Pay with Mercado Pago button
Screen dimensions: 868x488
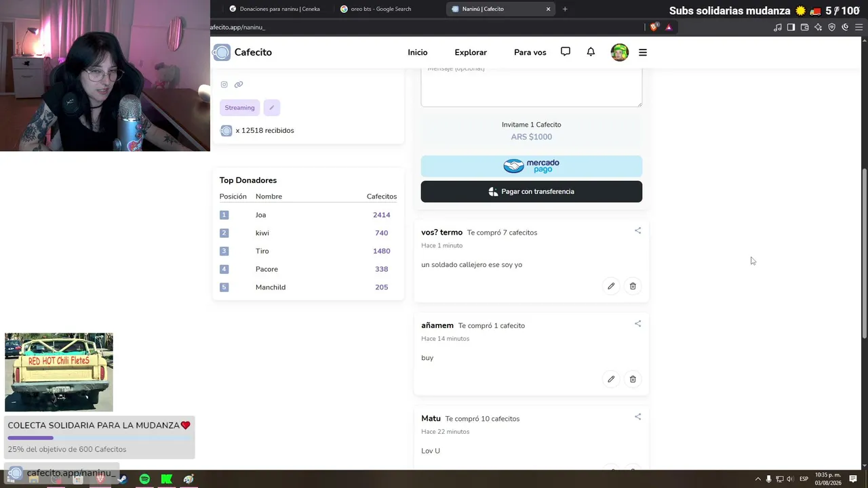532,166
